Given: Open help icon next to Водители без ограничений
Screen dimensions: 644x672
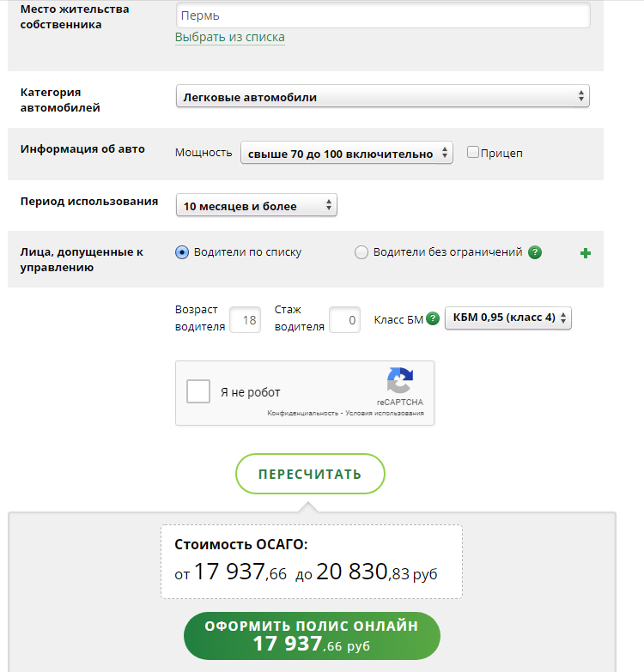Looking at the screenshot, I should (x=535, y=252).
